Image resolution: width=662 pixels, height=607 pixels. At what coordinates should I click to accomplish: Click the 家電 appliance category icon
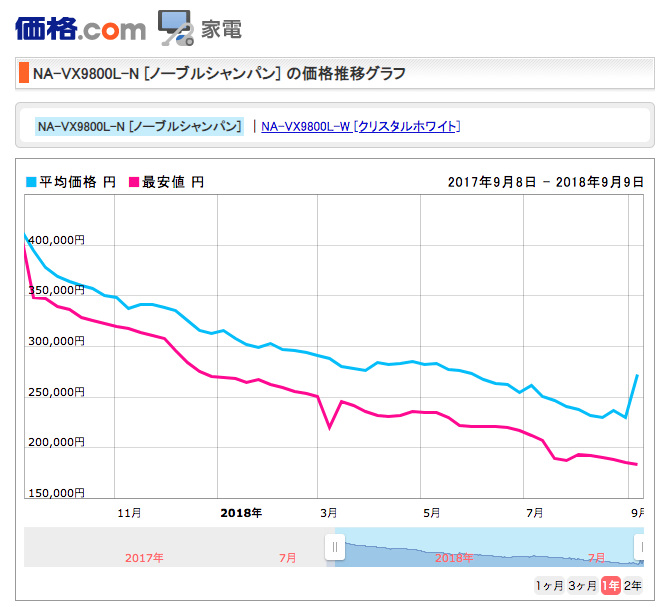(176, 28)
